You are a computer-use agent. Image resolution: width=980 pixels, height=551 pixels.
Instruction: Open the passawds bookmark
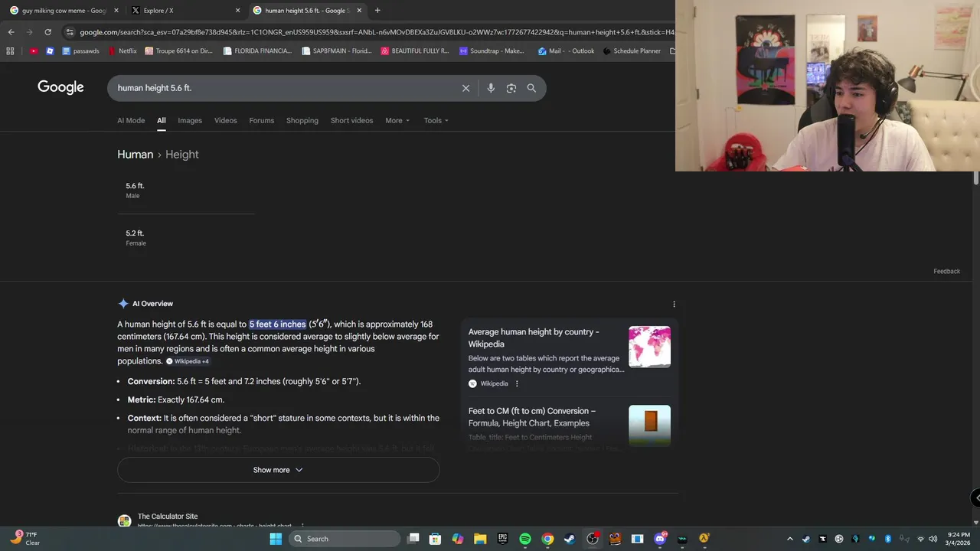click(x=81, y=51)
